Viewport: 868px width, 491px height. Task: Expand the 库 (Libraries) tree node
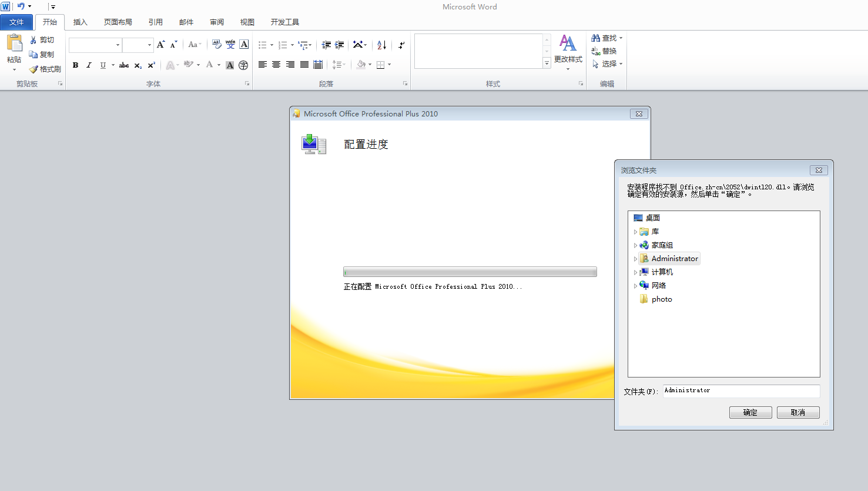(635, 232)
